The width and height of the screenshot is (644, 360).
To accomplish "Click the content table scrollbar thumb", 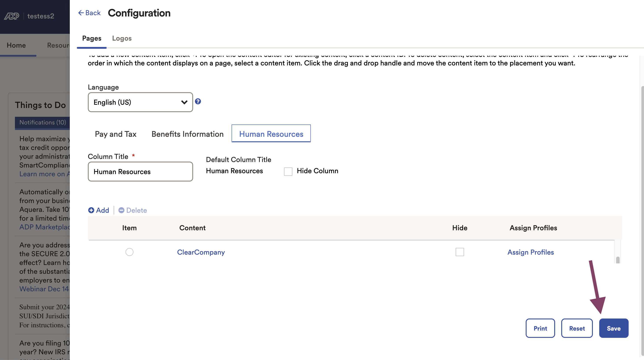I will pyautogui.click(x=618, y=260).
